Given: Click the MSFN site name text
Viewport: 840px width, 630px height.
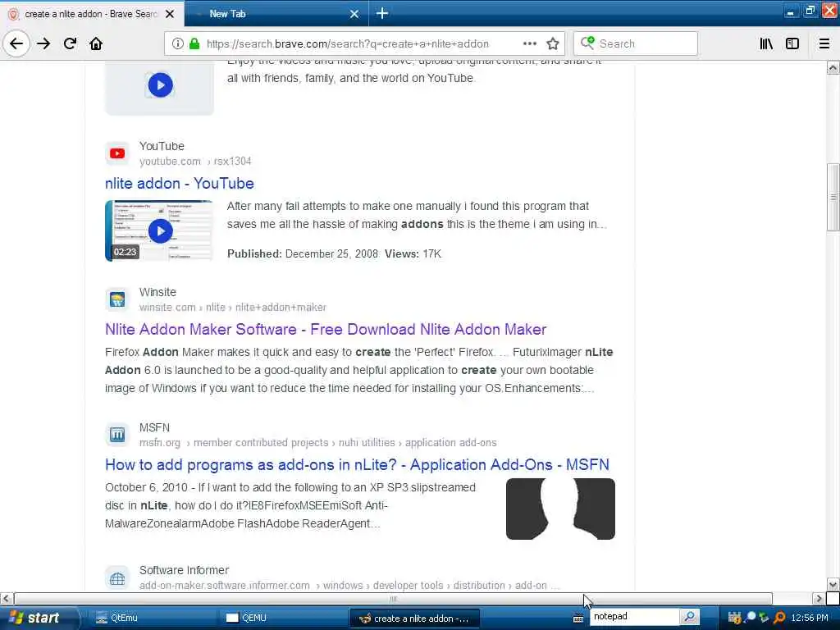Looking at the screenshot, I should click(154, 427).
